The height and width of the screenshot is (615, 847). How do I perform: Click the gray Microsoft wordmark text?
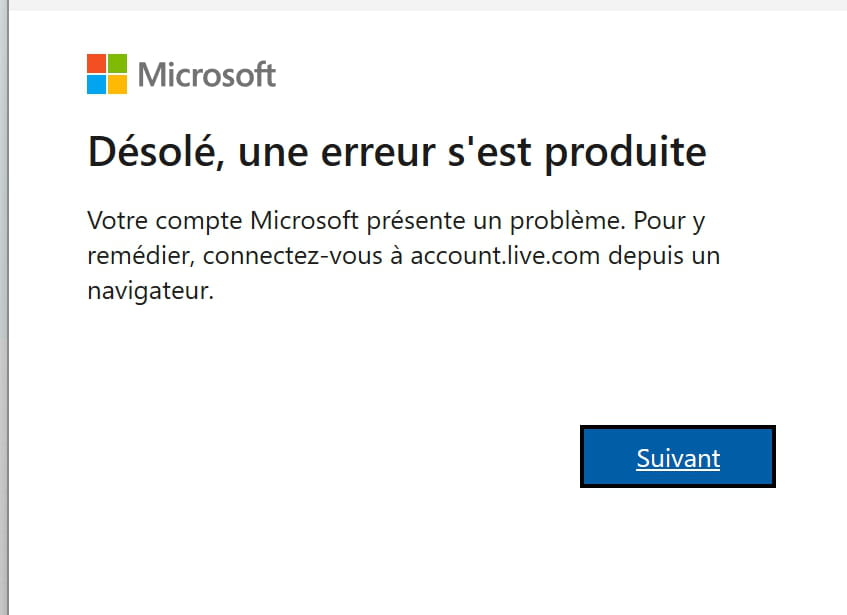[207, 75]
